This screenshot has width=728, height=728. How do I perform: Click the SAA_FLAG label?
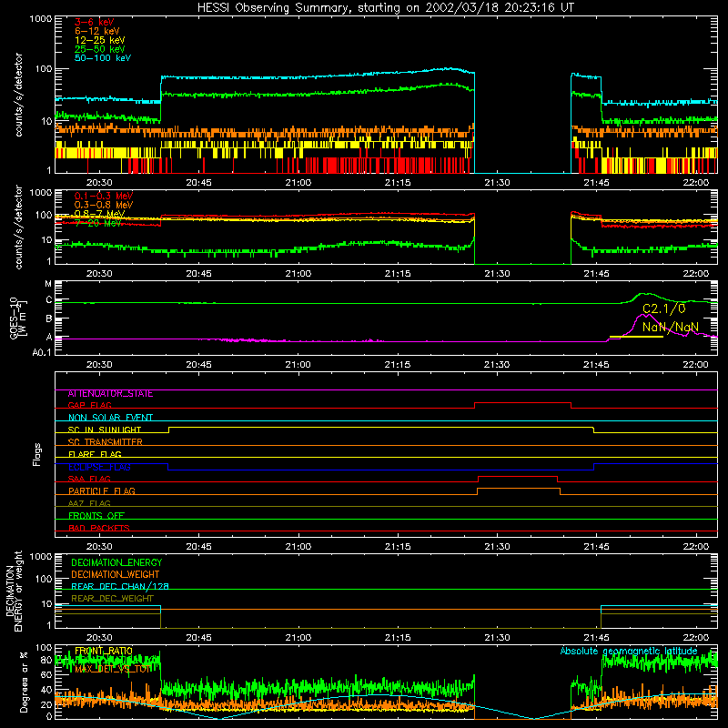(89, 479)
